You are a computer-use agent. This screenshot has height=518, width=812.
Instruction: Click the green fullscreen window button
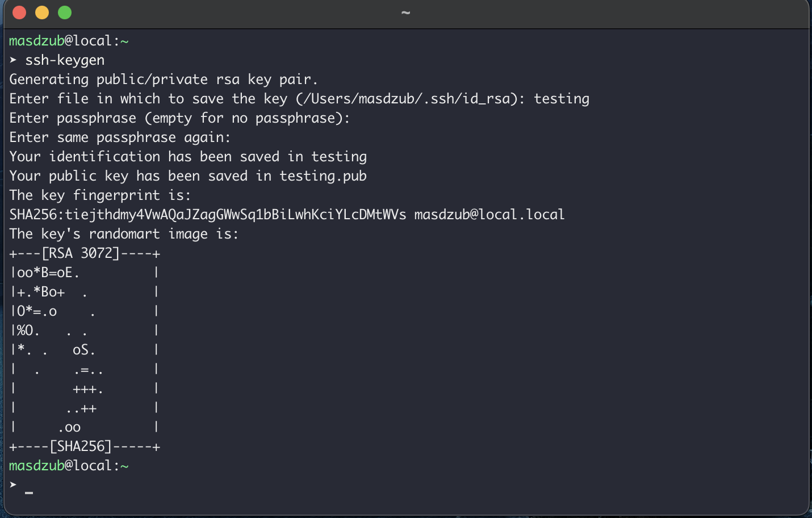pyautogui.click(x=65, y=12)
